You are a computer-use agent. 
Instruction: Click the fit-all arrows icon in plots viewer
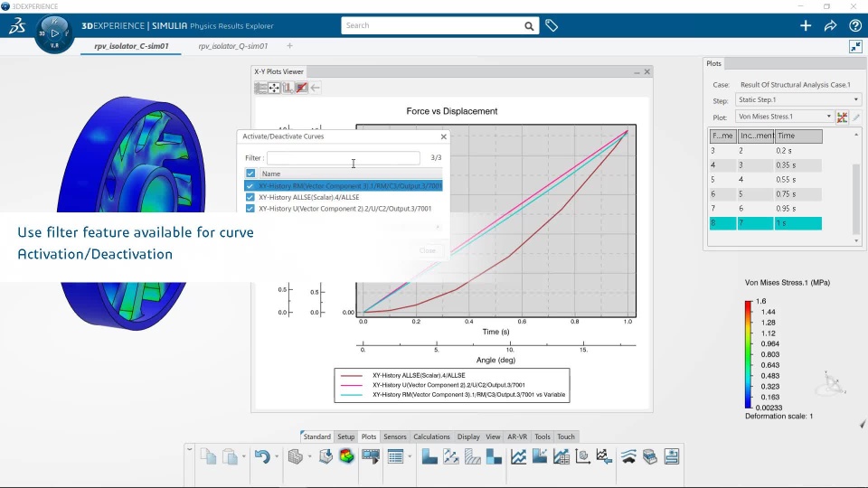pyautogui.click(x=274, y=88)
